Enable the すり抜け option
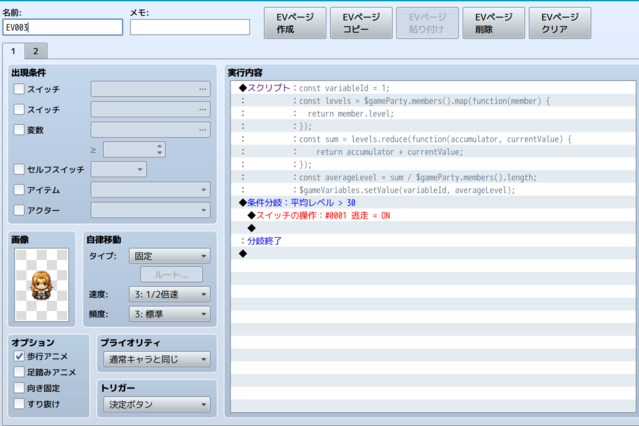The image size is (639, 426). pos(19,404)
